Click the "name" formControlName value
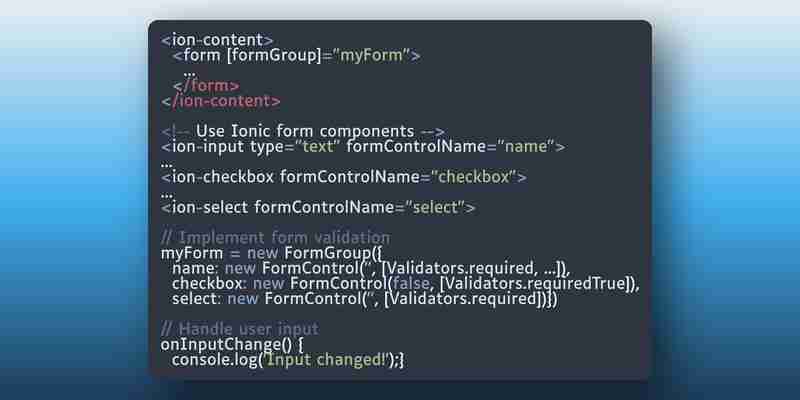 pyautogui.click(x=526, y=146)
